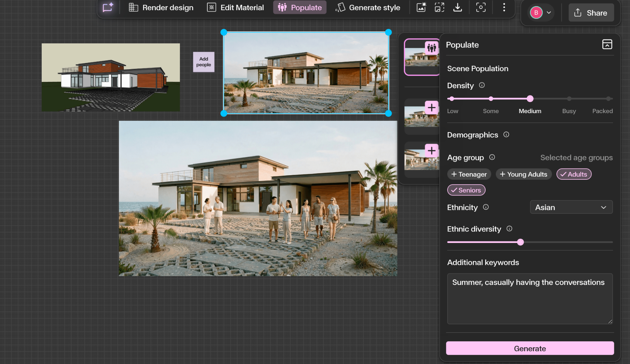Viewport: 630px width, 364px height.
Task: Click the Add people label on canvas
Action: (203, 62)
